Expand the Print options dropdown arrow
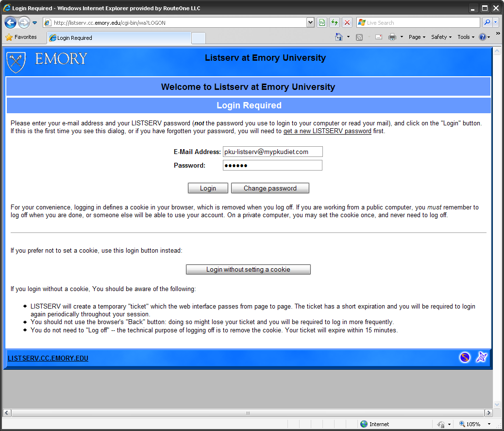 402,37
